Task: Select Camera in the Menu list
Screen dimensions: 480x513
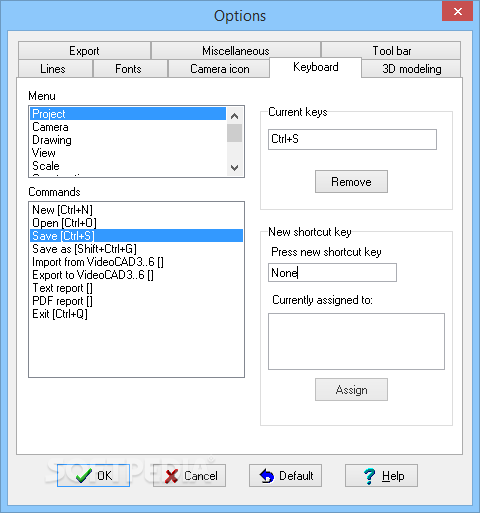Action: [128, 127]
